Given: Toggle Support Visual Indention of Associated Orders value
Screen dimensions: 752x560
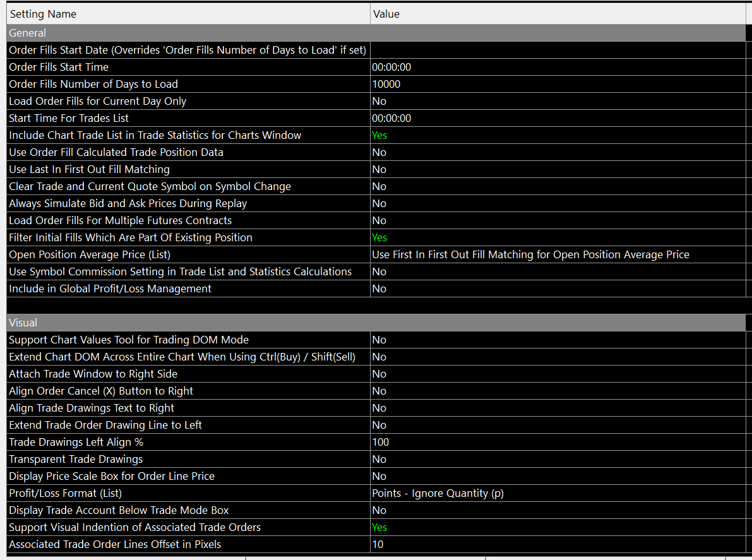Looking at the screenshot, I should coord(558,527).
